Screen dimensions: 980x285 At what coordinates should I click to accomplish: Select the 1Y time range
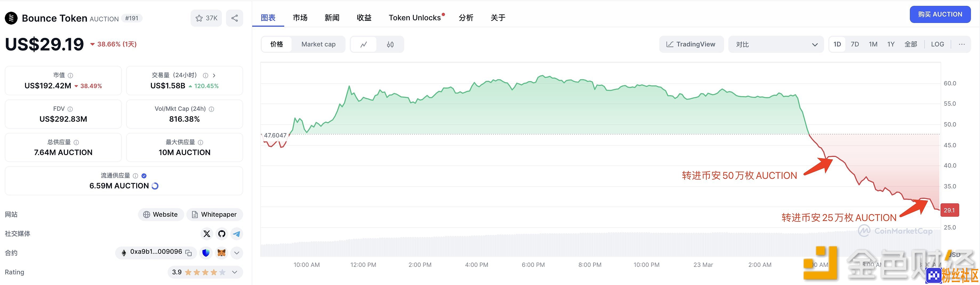coord(891,44)
